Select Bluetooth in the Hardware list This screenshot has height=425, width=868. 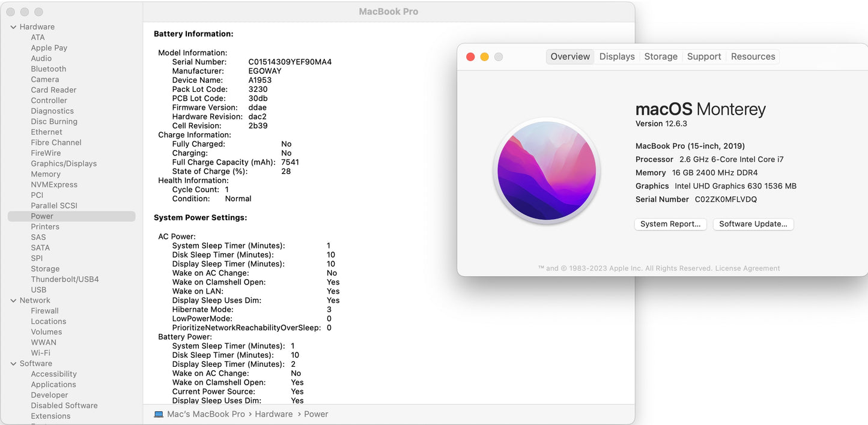(49, 69)
